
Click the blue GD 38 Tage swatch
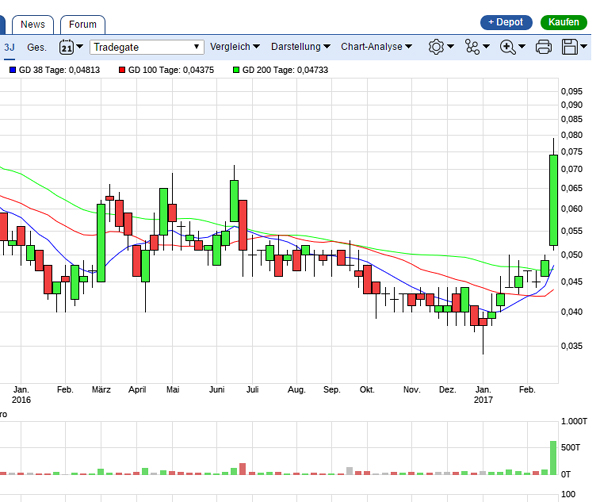(13, 70)
